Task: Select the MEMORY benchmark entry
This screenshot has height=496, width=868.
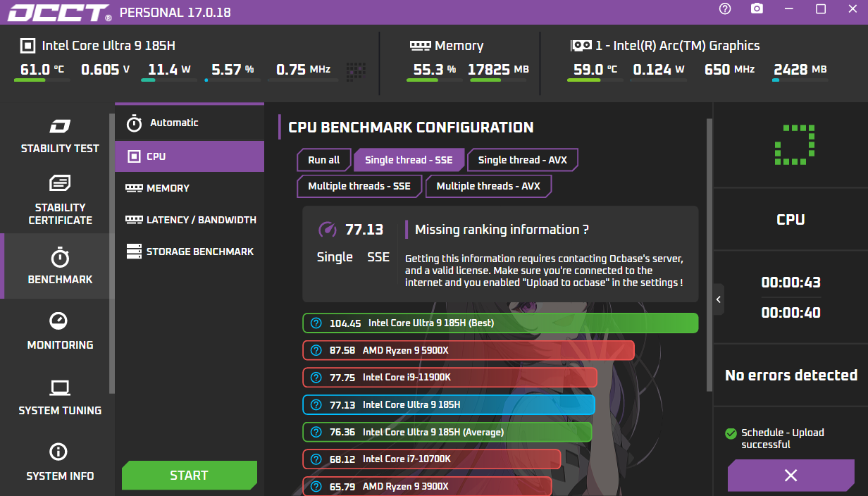Action: coord(189,188)
